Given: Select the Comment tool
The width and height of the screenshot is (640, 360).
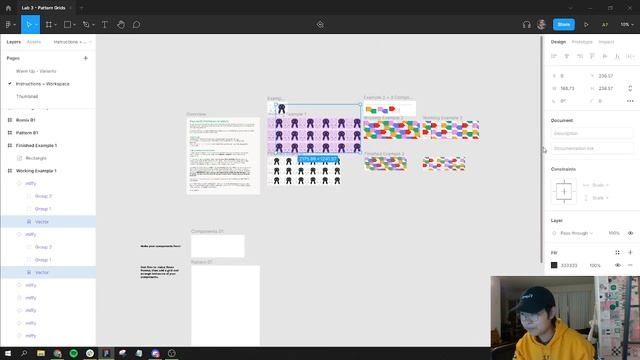Looking at the screenshot, I should click(136, 24).
